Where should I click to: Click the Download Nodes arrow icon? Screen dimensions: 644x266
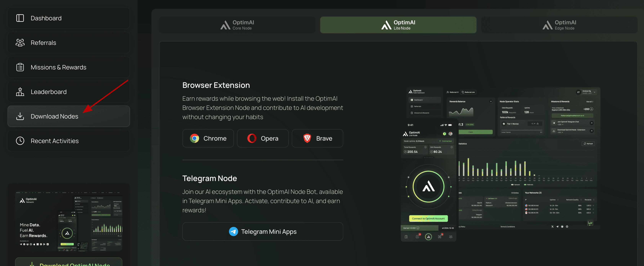point(20,116)
